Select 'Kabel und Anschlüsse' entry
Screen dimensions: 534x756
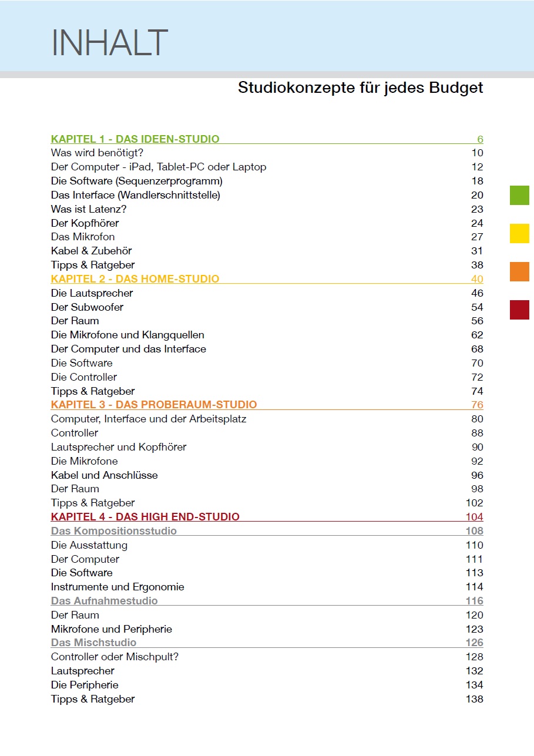105,475
